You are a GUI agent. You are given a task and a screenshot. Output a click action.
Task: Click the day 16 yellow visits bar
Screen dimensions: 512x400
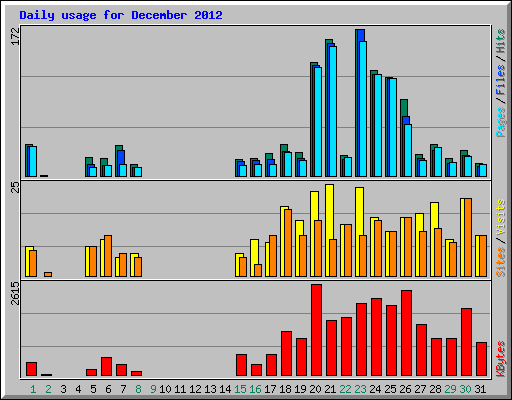point(254,252)
